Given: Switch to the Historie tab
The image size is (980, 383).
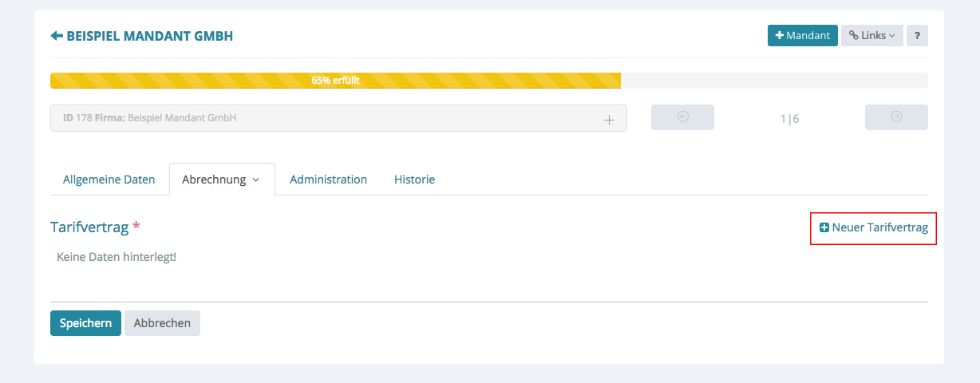Looking at the screenshot, I should [414, 180].
